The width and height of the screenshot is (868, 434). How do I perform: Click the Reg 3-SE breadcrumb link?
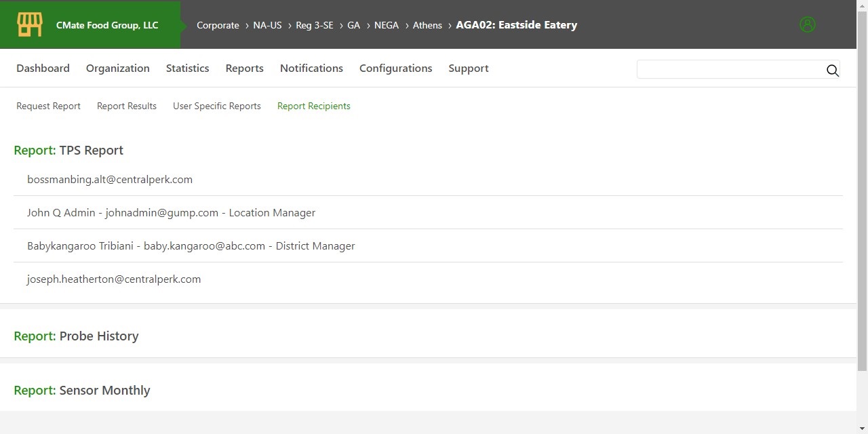click(x=314, y=25)
